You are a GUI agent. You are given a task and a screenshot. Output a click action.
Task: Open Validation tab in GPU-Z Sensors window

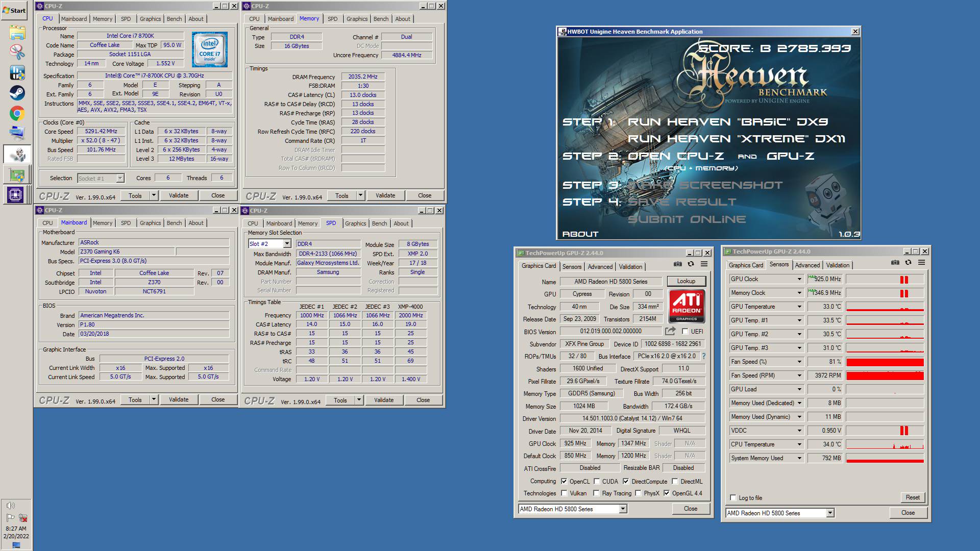[x=838, y=265]
